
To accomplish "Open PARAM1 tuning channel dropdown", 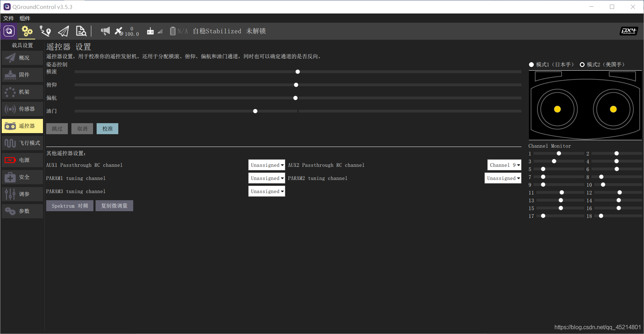I will 267,178.
